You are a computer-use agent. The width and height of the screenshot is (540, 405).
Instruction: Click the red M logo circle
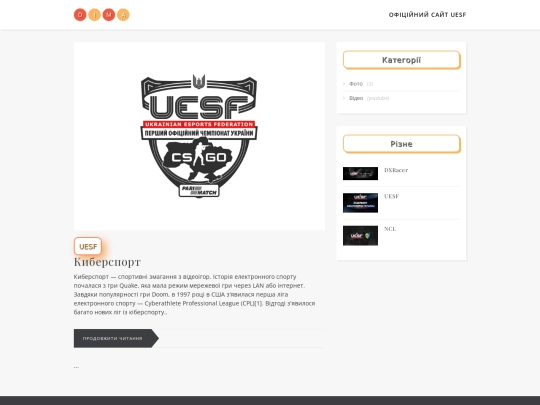click(109, 15)
